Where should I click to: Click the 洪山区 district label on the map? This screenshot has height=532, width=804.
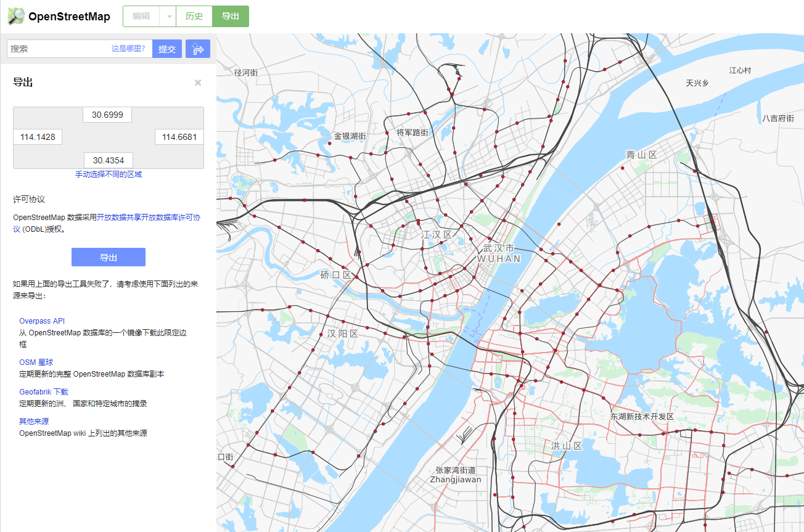(x=567, y=446)
